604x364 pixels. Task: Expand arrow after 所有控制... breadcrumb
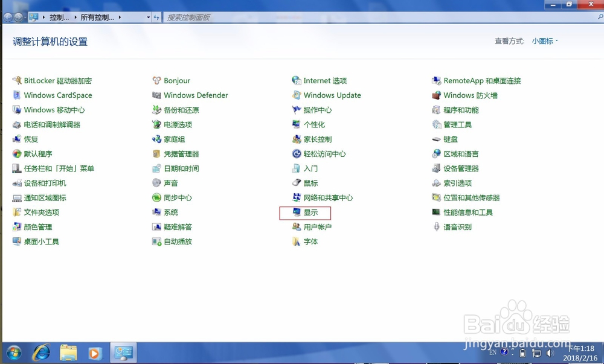[120, 18]
